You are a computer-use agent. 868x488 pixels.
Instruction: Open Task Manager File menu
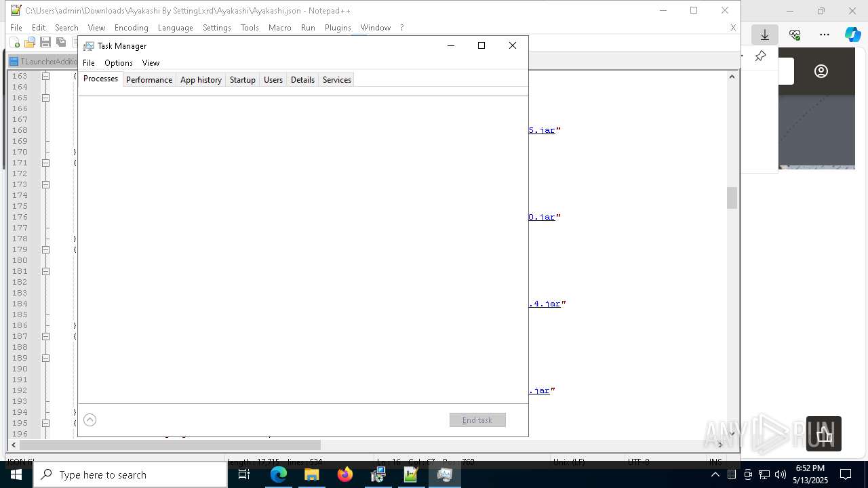(x=89, y=63)
